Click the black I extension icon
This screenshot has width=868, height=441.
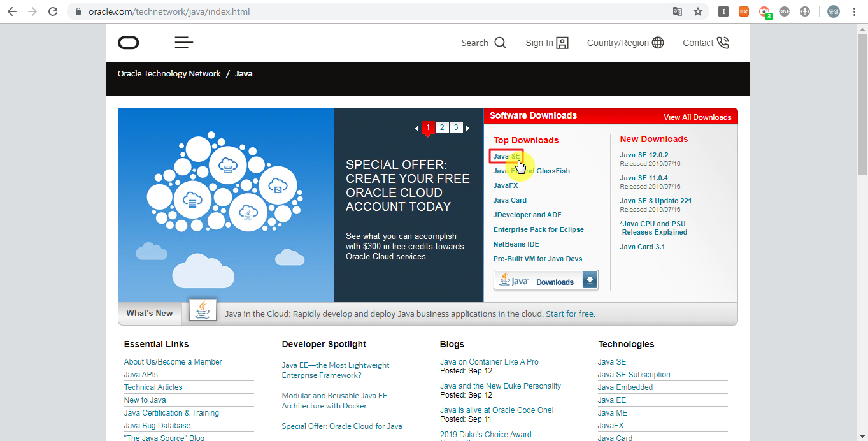[x=723, y=11]
